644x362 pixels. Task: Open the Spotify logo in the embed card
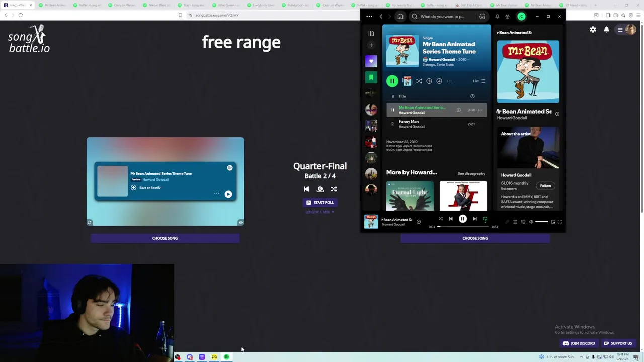tap(230, 168)
